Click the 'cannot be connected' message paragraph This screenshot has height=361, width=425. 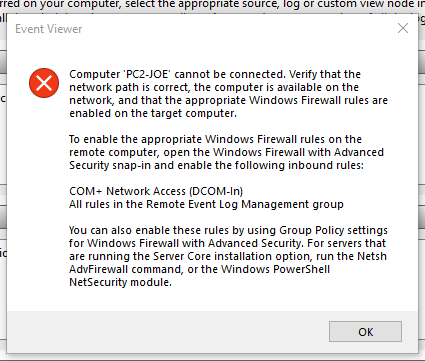click(x=228, y=94)
